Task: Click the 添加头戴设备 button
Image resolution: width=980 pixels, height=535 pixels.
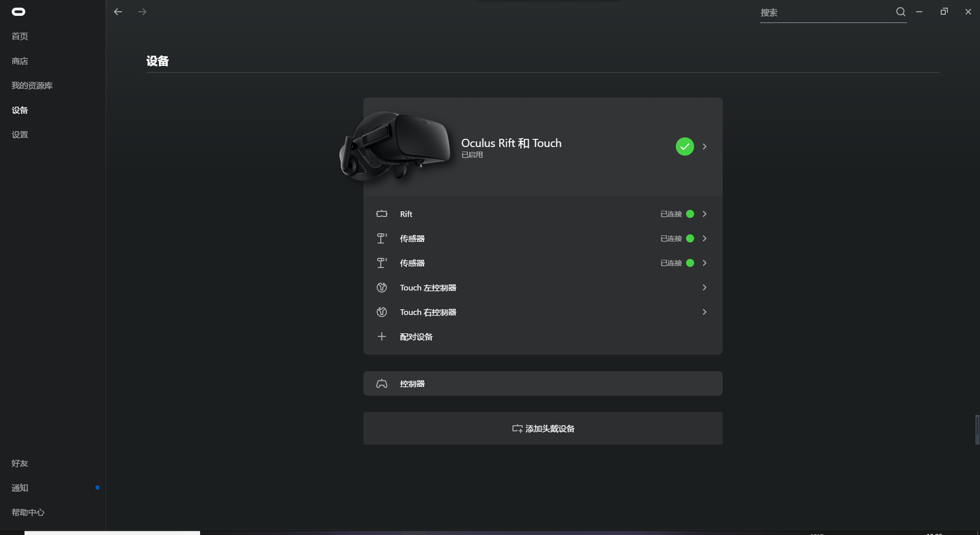Action: [543, 428]
